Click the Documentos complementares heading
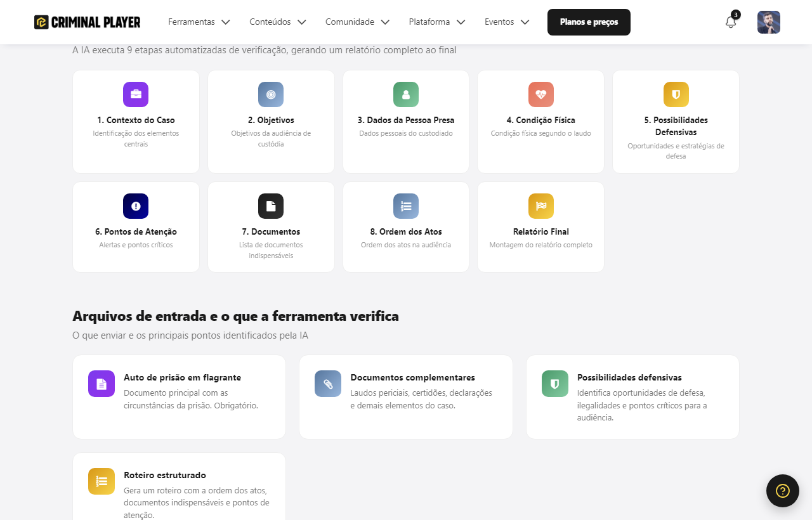The width and height of the screenshot is (812, 520). [x=413, y=377]
